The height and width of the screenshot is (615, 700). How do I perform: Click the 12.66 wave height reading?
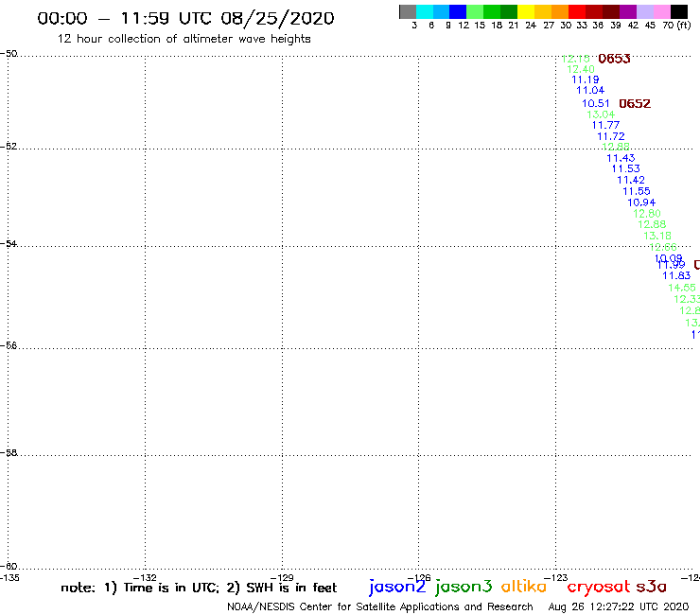point(663,247)
